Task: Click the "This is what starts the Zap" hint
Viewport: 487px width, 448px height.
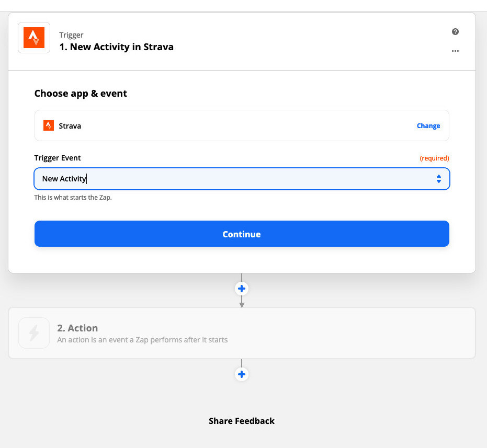Action: [x=73, y=198]
